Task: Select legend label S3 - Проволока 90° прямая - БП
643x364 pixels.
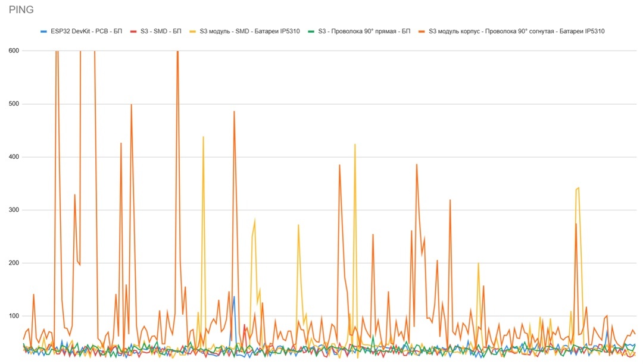Action: tap(364, 31)
